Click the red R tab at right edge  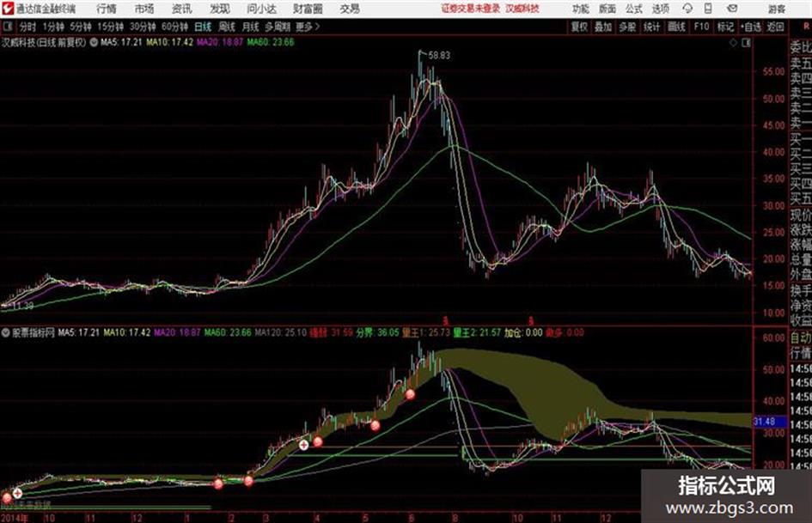click(x=806, y=27)
